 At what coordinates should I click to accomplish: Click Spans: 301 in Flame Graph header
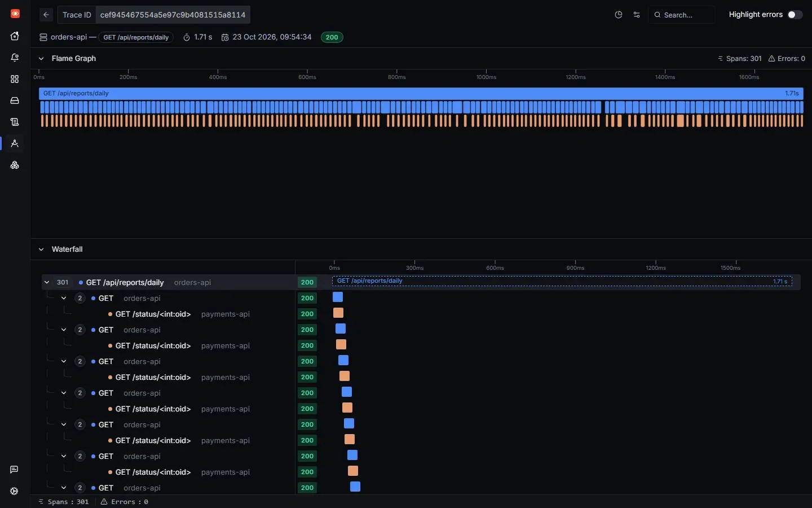click(739, 59)
